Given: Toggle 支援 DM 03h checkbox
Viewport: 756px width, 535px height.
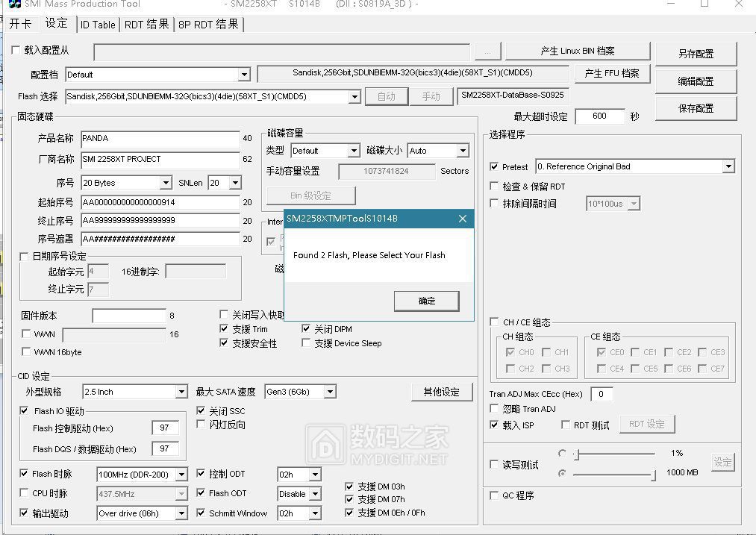Looking at the screenshot, I should coord(349,486).
